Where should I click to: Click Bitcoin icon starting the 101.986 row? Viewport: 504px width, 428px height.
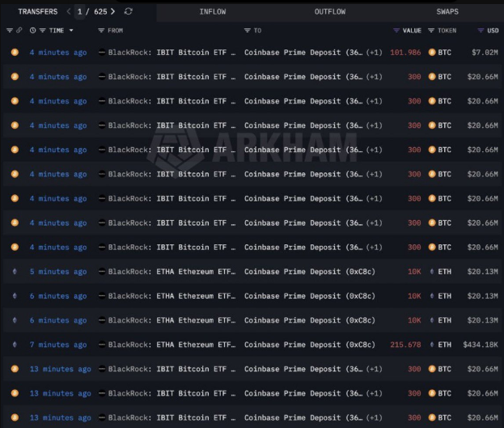(x=15, y=52)
